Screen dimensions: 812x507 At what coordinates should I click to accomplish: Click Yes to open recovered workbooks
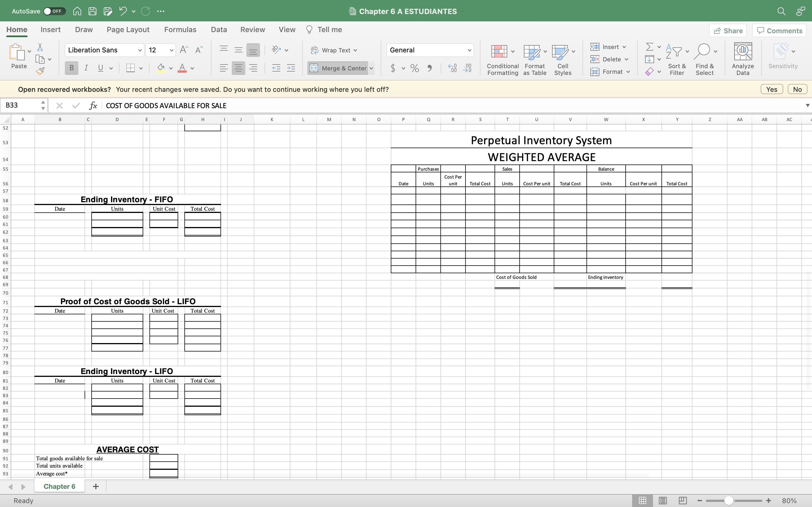click(771, 89)
